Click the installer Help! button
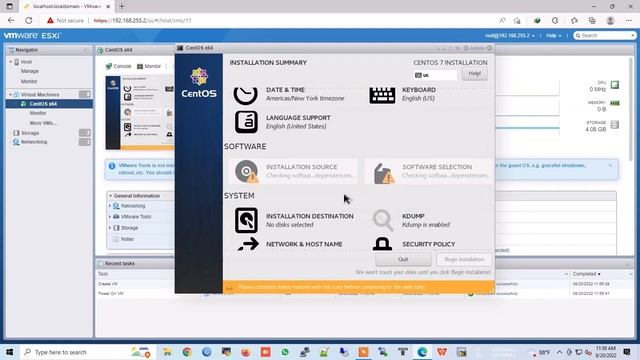The width and height of the screenshot is (640, 360). (475, 74)
